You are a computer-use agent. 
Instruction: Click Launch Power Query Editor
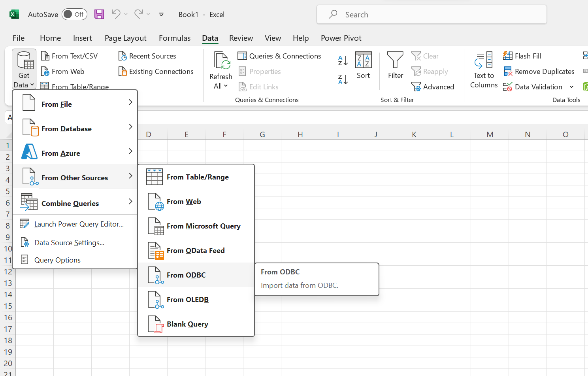(79, 224)
